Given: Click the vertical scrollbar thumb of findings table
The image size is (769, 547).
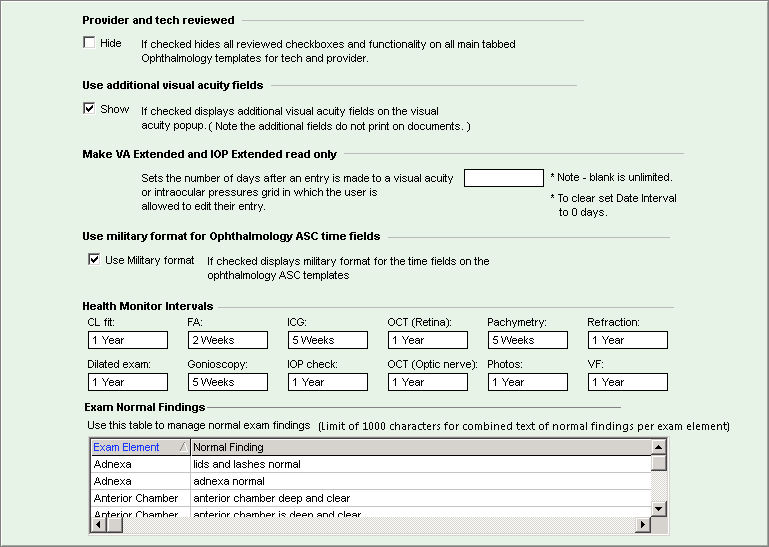Looking at the screenshot, I should 659,463.
